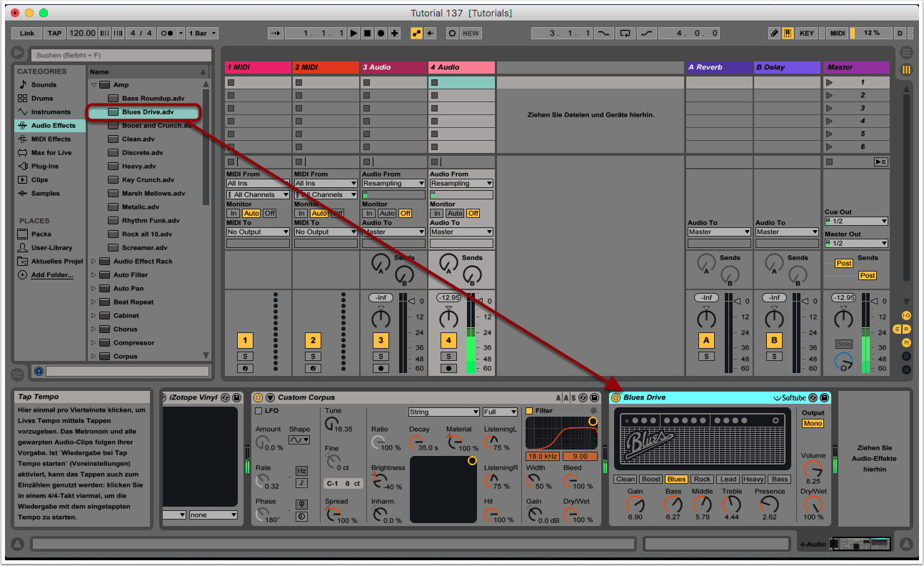Image resolution: width=924 pixels, height=566 pixels.
Task: Click the browser search field
Action: coord(121,55)
